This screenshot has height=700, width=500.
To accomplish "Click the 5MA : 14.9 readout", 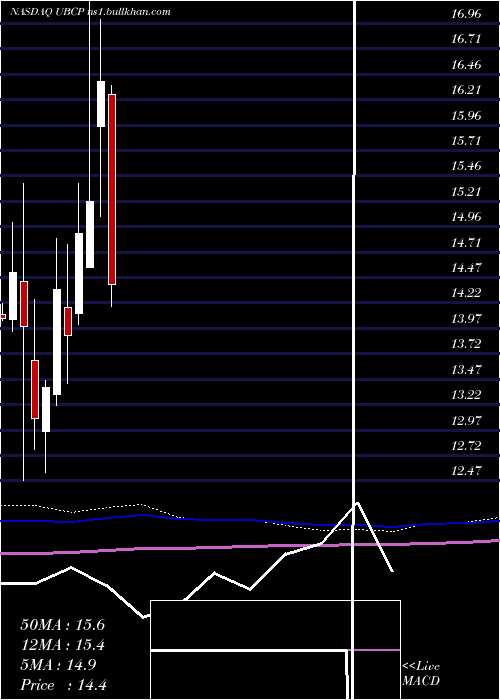I will [58, 665].
